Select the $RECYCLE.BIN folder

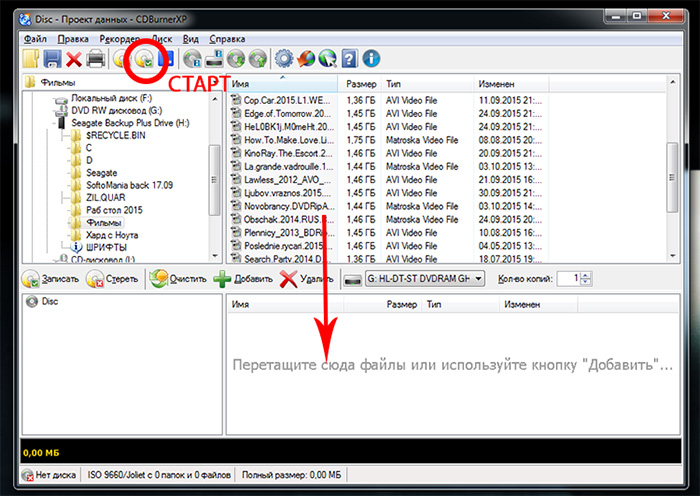pyautogui.click(x=116, y=135)
